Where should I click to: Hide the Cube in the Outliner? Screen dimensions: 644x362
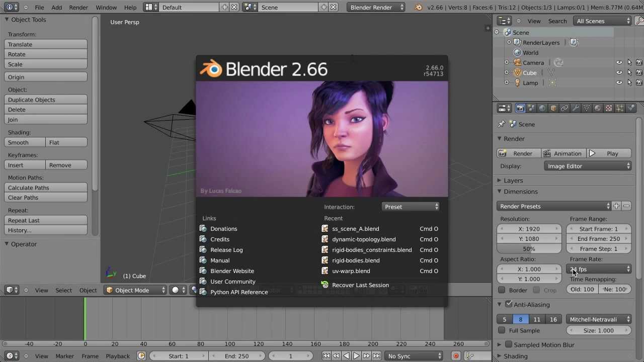tap(618, 72)
